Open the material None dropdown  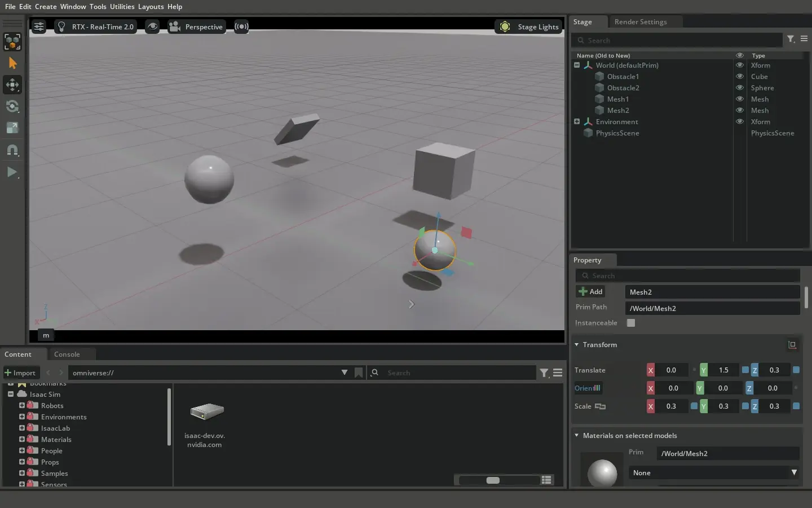point(713,472)
